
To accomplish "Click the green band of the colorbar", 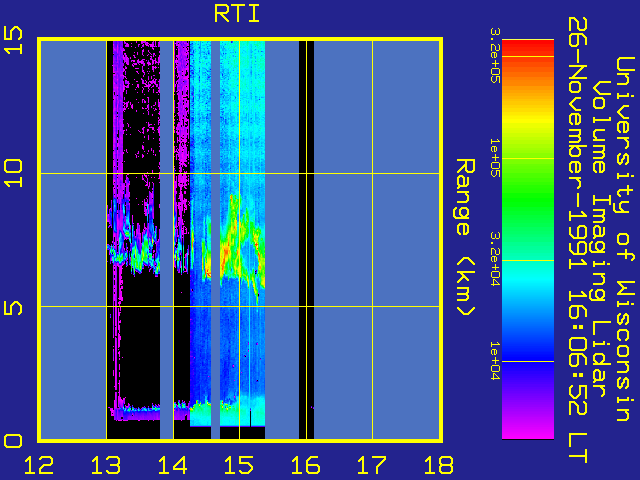I will point(528,200).
